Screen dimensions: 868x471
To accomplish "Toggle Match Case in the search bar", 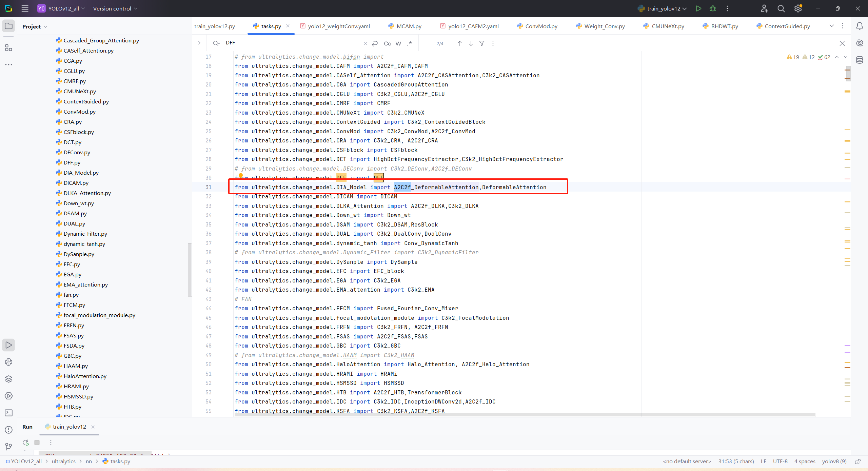I will 387,43.
